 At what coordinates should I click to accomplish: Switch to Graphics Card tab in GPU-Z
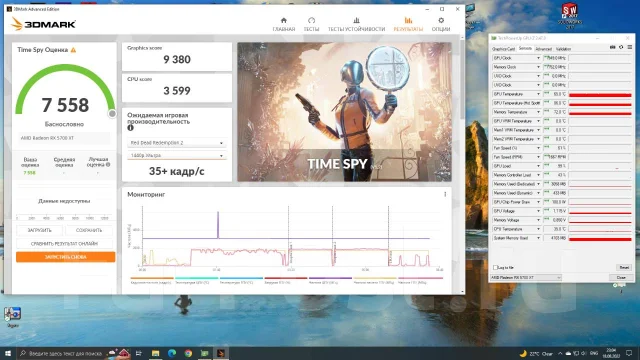click(503, 49)
